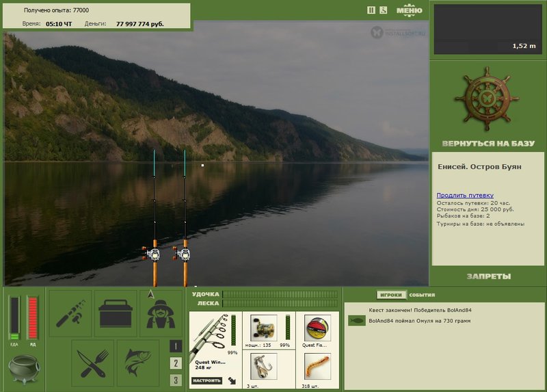
Task: Click the ship steering wheel icon
Action: 487,99
